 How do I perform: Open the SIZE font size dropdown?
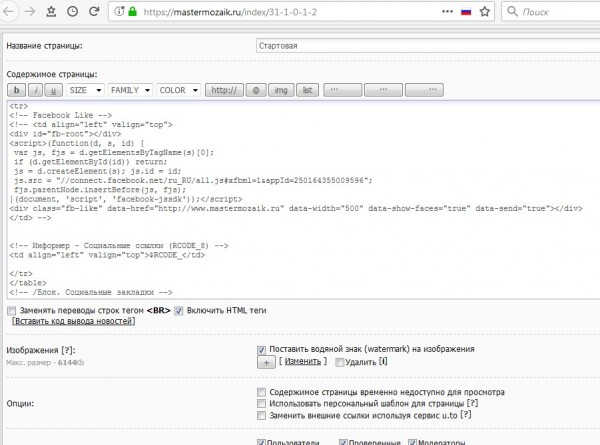pos(85,90)
